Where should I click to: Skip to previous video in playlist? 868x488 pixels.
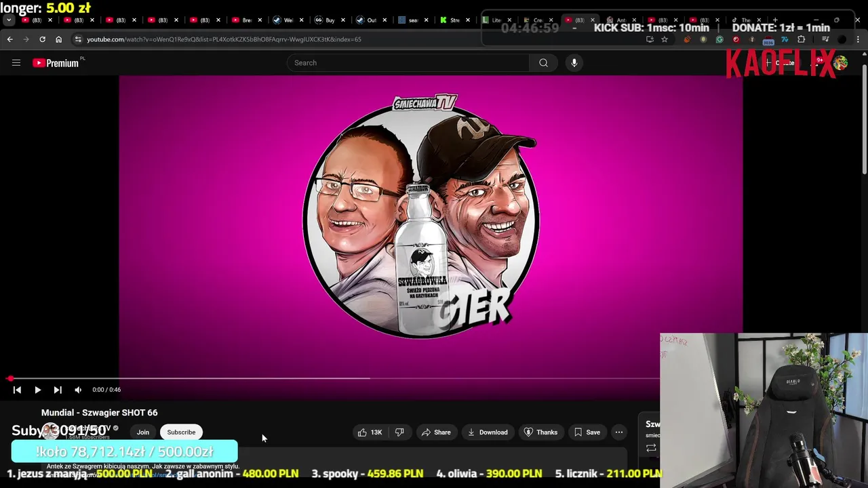click(x=18, y=390)
